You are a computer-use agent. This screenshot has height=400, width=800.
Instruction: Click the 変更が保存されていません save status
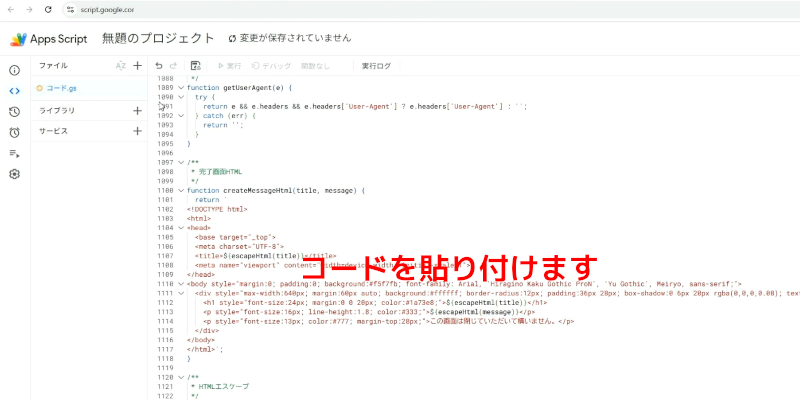click(x=290, y=38)
